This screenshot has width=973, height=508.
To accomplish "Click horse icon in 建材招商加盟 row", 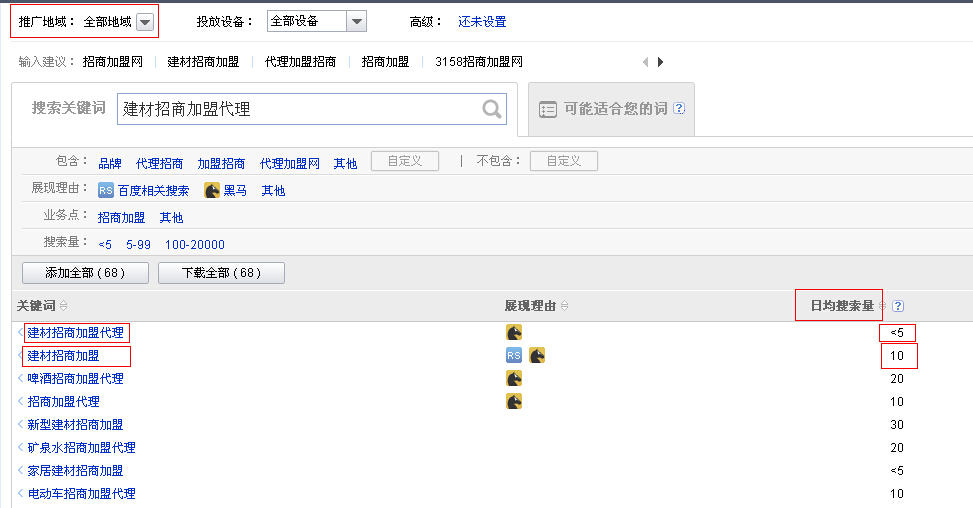I will pos(537,355).
